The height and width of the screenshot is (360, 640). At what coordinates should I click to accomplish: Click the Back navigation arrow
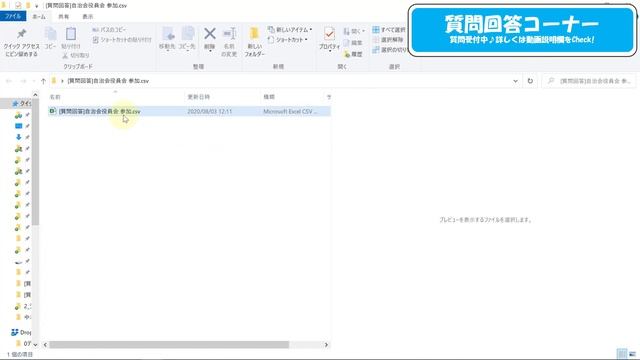coord(9,81)
